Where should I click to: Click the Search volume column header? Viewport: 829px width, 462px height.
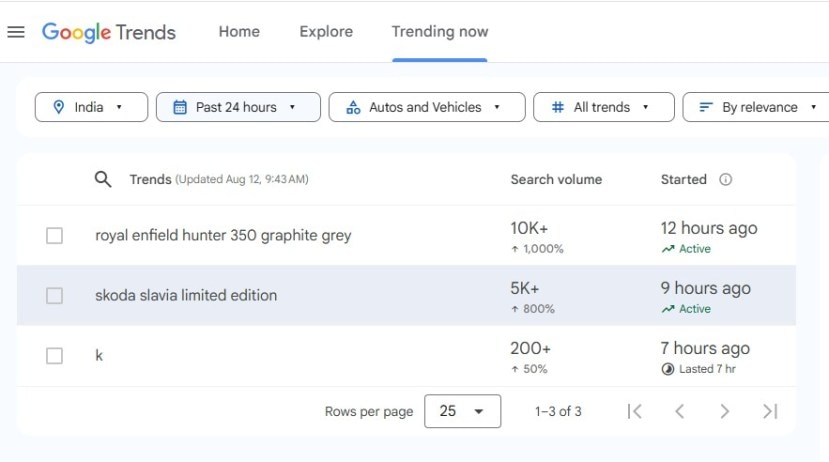(556, 180)
